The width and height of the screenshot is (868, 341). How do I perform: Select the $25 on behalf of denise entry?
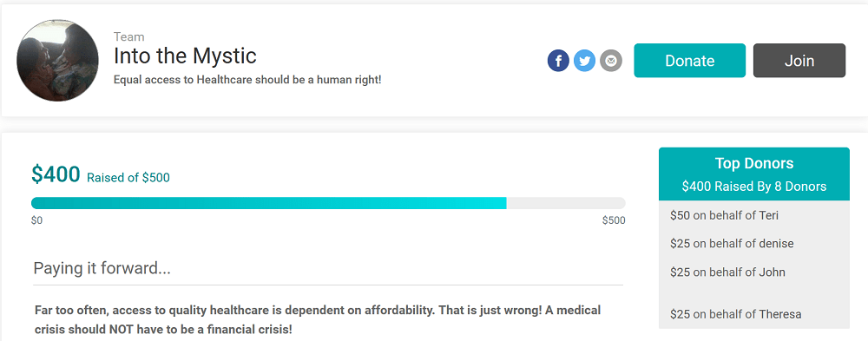(x=732, y=244)
